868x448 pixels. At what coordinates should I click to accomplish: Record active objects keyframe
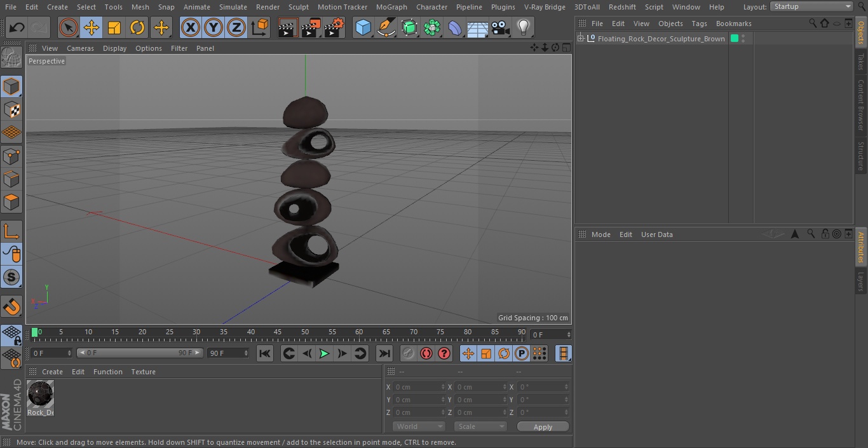point(409,353)
